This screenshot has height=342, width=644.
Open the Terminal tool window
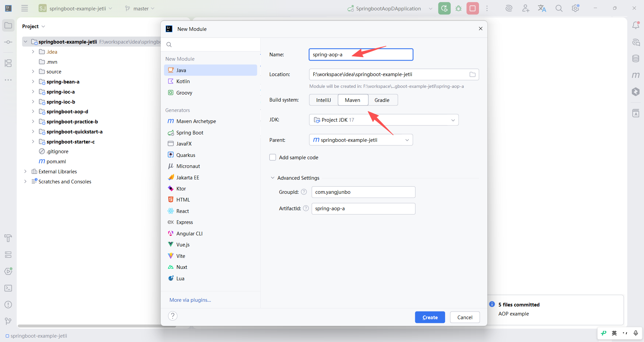(8, 288)
